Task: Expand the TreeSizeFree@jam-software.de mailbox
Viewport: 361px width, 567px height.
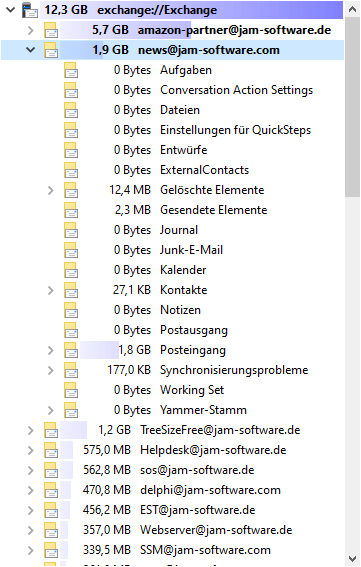Action: pyautogui.click(x=31, y=430)
